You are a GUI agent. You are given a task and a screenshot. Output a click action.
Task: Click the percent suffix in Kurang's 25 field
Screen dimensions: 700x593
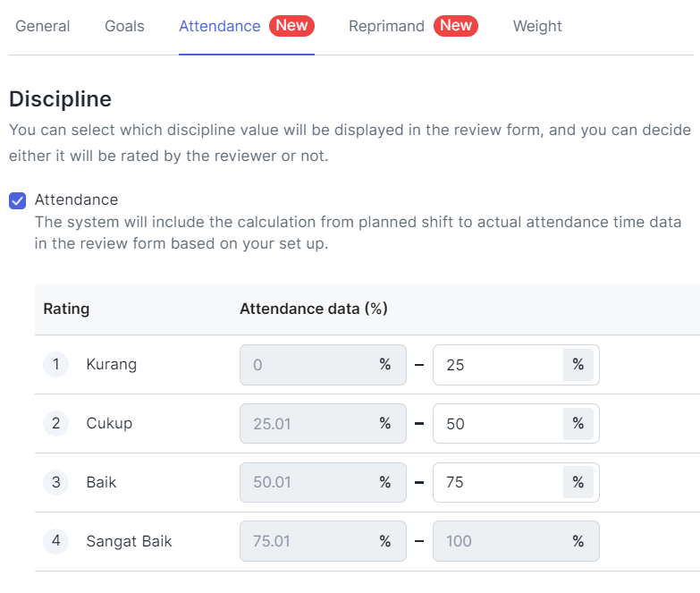coord(578,365)
